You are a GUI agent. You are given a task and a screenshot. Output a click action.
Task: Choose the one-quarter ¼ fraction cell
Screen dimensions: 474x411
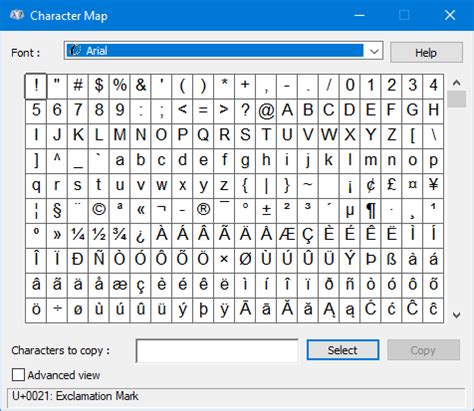point(78,235)
